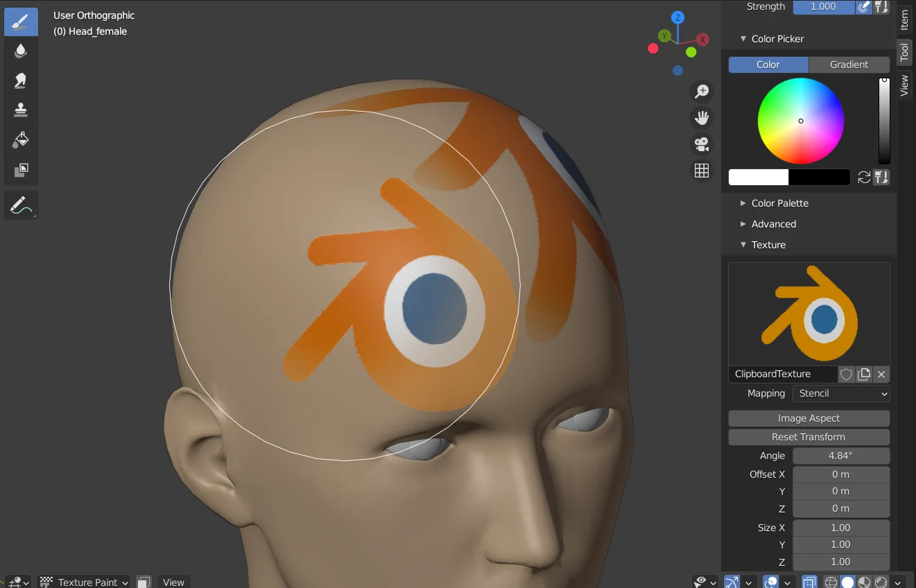Open the Mapping dropdown set to Stencil
The image size is (916, 588).
pyautogui.click(x=841, y=393)
